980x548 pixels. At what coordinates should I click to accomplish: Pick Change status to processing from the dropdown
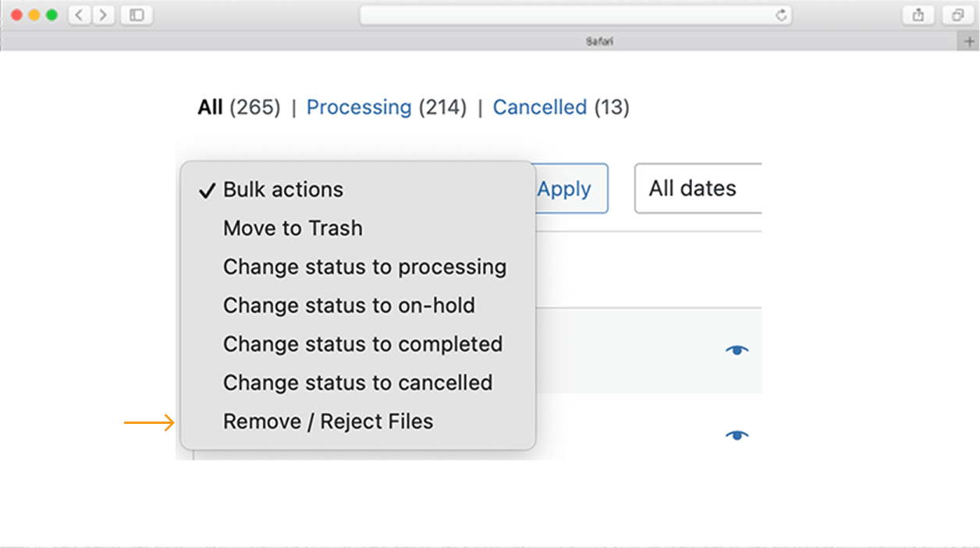pos(364,266)
